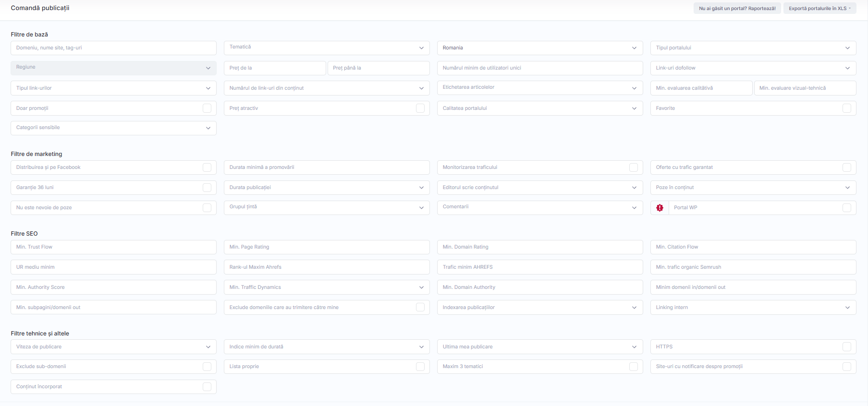
Task: Expand the Indexarea publicațiilor dropdown
Action: coord(540,307)
